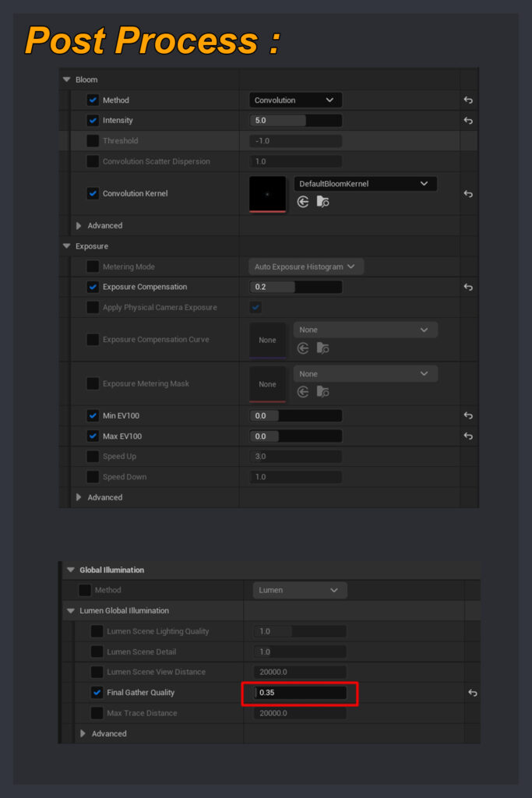The height and width of the screenshot is (798, 532).
Task: Reset Bloom Method to default arrow
Action: click(x=468, y=101)
